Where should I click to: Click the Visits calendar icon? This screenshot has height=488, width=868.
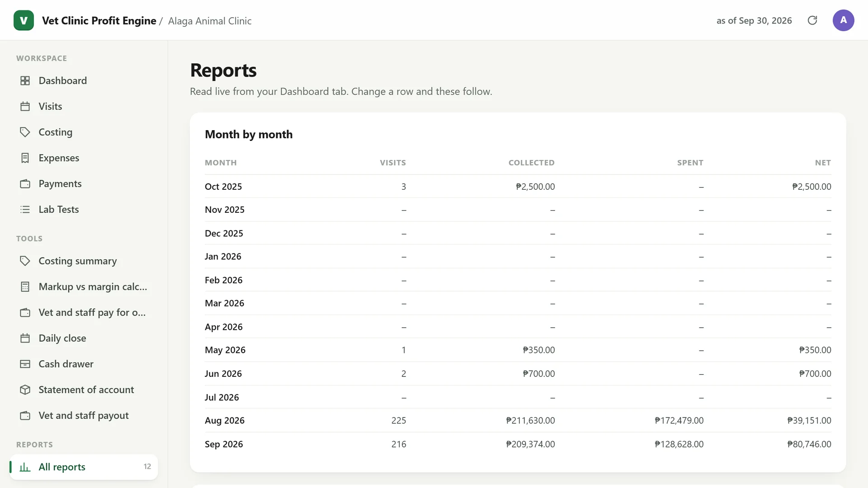pos(25,106)
